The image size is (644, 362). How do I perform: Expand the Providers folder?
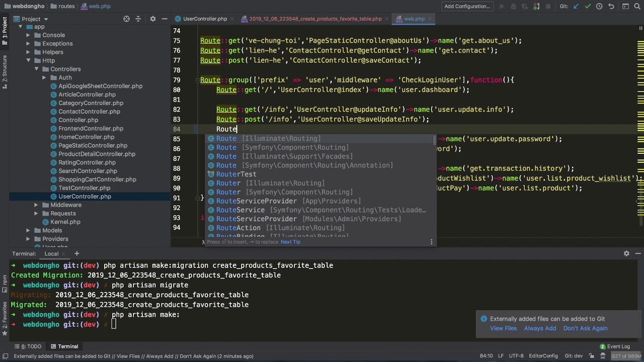(x=28, y=239)
